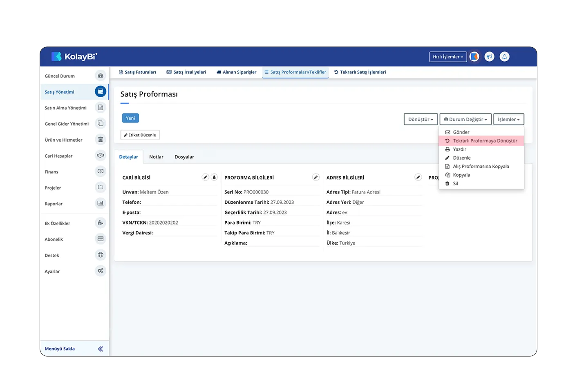This screenshot has width=577, height=392.
Task: Open notifications bell icon
Action: click(x=505, y=57)
